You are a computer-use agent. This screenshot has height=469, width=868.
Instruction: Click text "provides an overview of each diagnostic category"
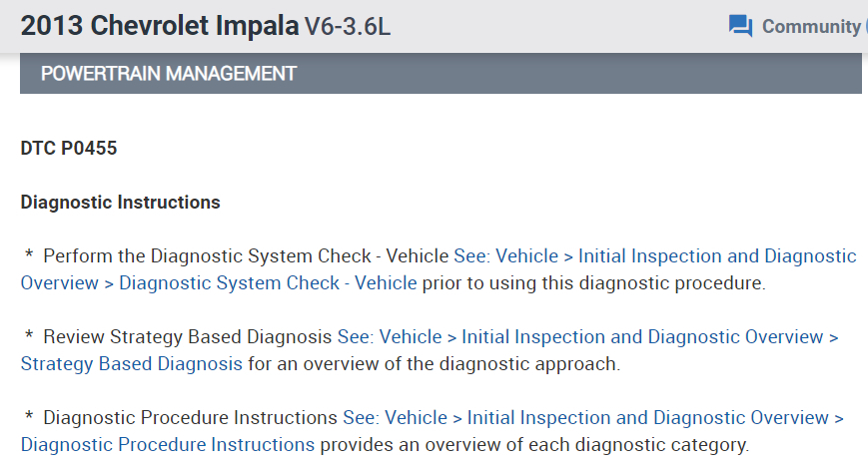533,444
